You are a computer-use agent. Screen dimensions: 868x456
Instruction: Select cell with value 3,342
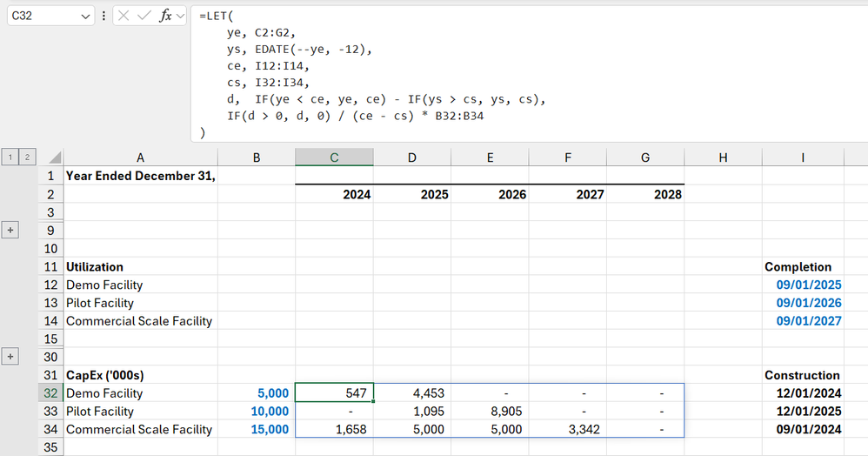tap(567, 429)
